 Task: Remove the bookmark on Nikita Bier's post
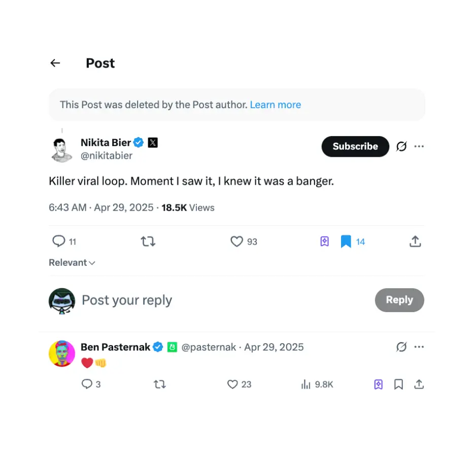tap(347, 242)
